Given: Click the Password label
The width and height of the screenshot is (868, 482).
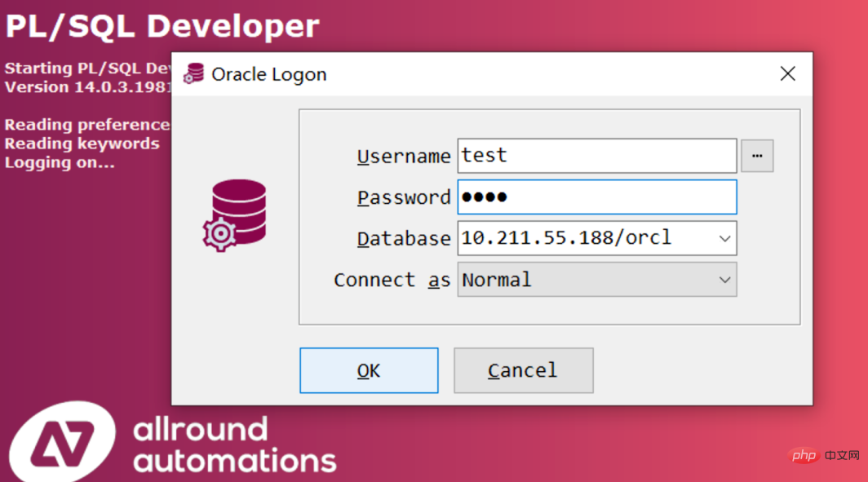Looking at the screenshot, I should click(x=403, y=197).
